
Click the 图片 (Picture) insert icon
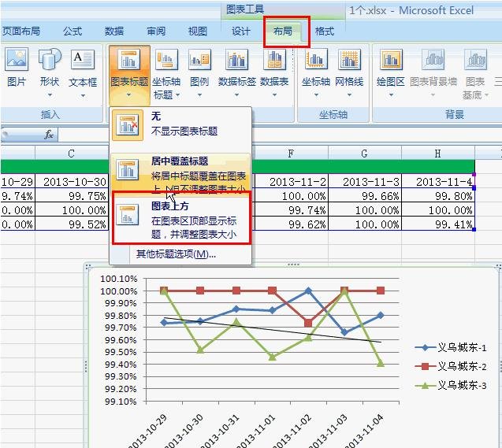(x=16, y=67)
